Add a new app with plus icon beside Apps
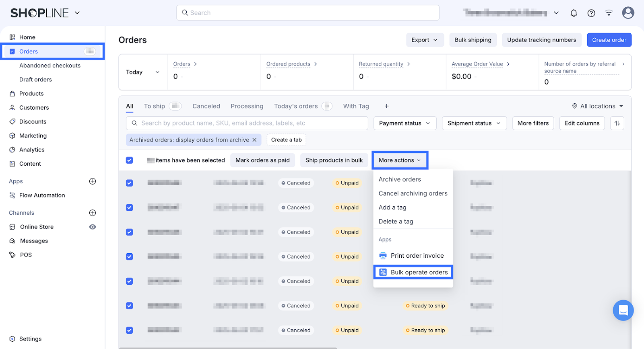 [x=93, y=181]
